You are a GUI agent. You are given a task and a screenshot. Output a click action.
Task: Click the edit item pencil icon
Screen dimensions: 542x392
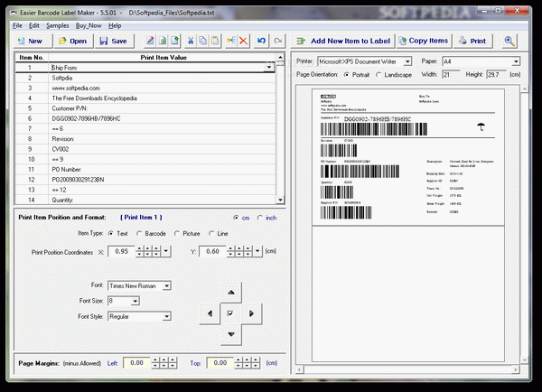coord(150,41)
